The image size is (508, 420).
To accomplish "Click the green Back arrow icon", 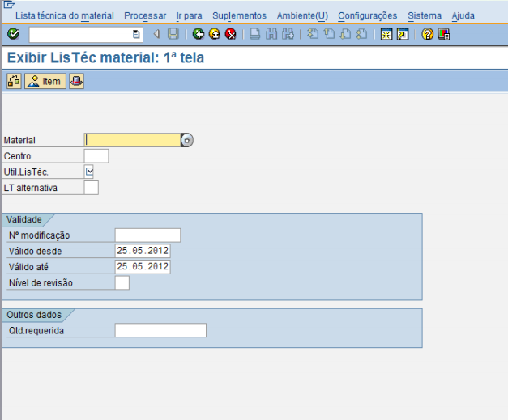I will (199, 34).
